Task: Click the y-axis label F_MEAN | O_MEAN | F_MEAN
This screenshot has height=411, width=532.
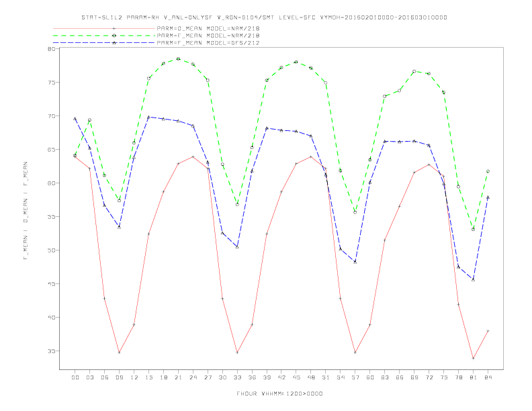Action: 26,211
